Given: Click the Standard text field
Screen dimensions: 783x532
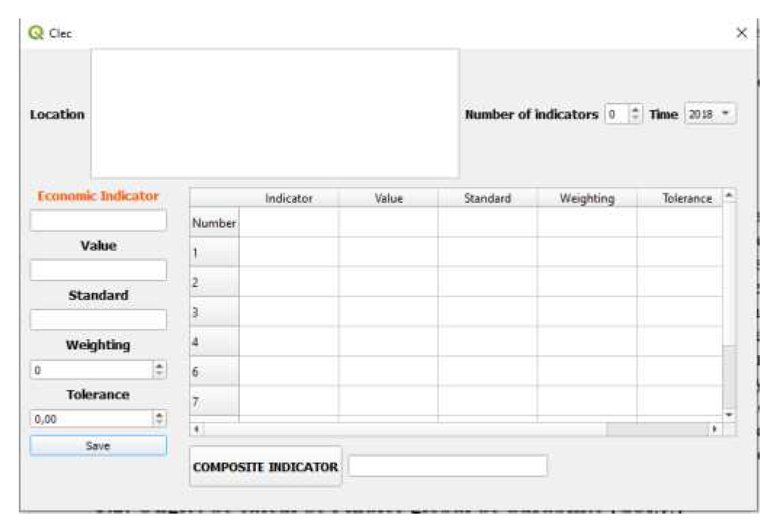Looking at the screenshot, I should pos(98,320).
